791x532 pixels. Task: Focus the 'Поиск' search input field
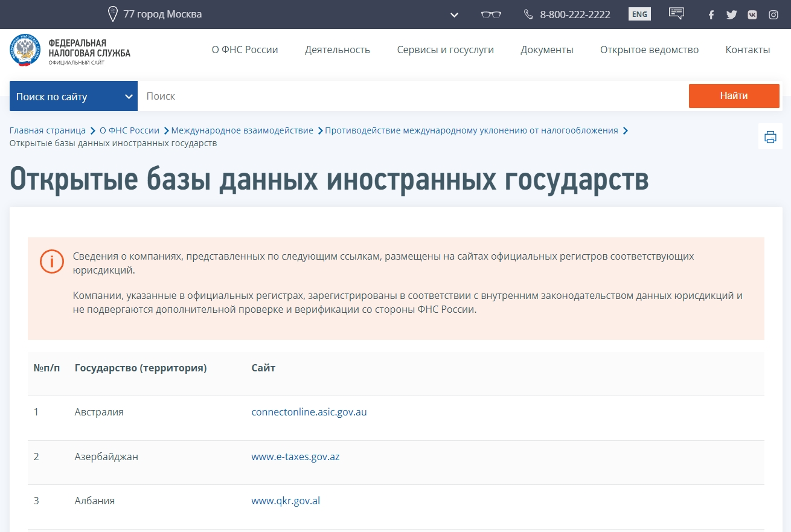tap(413, 96)
